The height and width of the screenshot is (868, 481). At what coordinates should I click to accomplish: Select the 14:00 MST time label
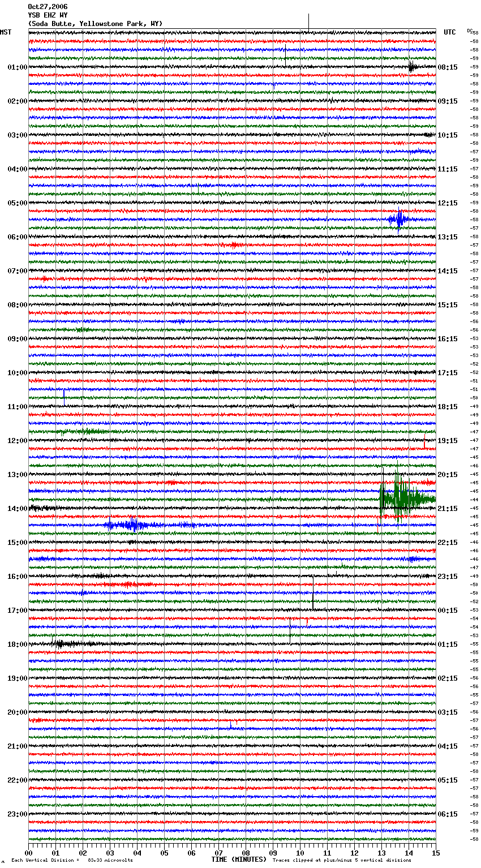17,509
